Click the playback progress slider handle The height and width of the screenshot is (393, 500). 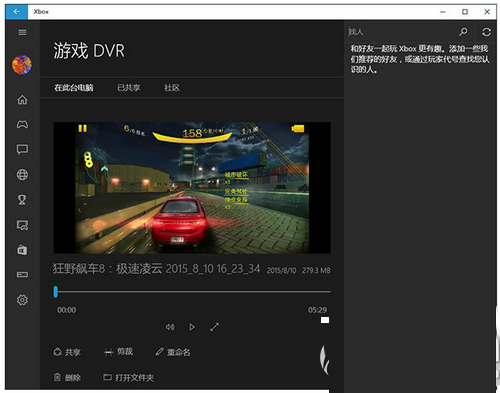pyautogui.click(x=56, y=292)
